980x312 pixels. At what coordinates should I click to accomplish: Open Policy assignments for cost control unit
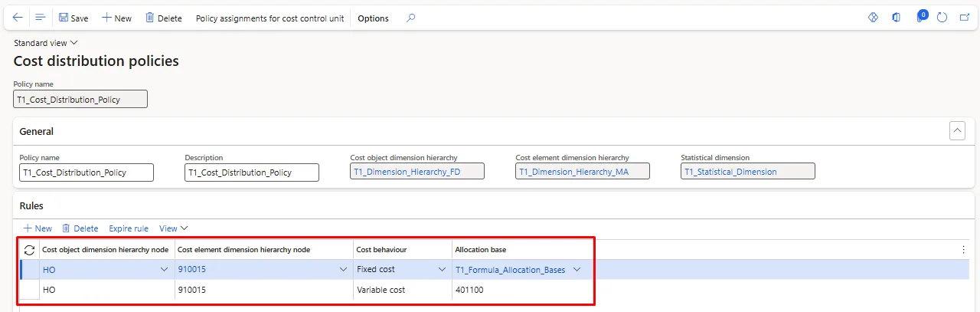tap(270, 18)
